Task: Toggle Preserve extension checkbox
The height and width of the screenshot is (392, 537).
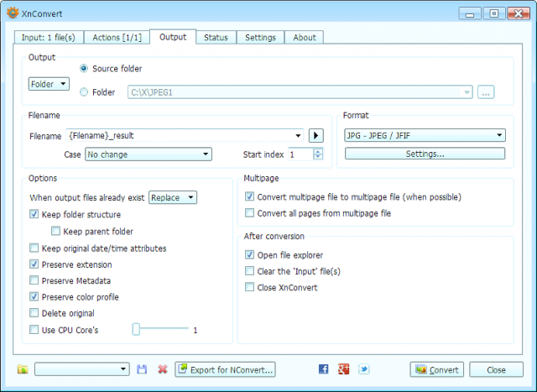Action: pyautogui.click(x=34, y=264)
